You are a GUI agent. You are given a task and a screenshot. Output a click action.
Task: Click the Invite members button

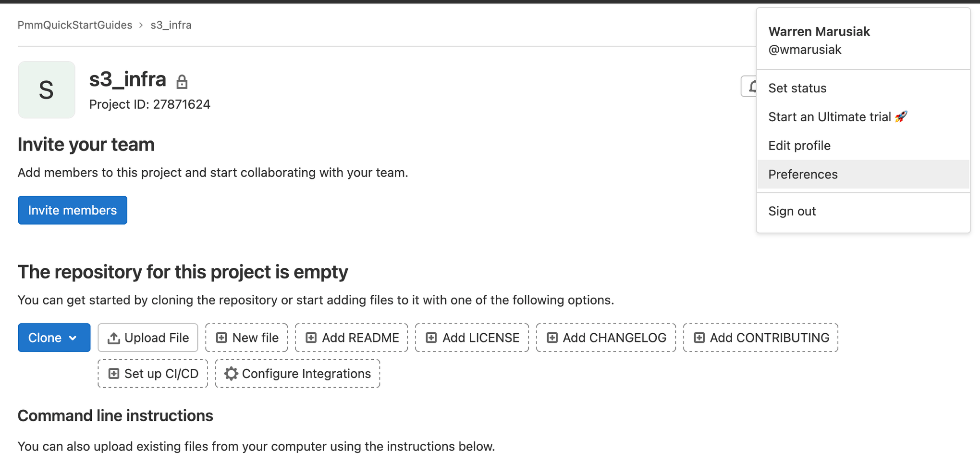72,210
